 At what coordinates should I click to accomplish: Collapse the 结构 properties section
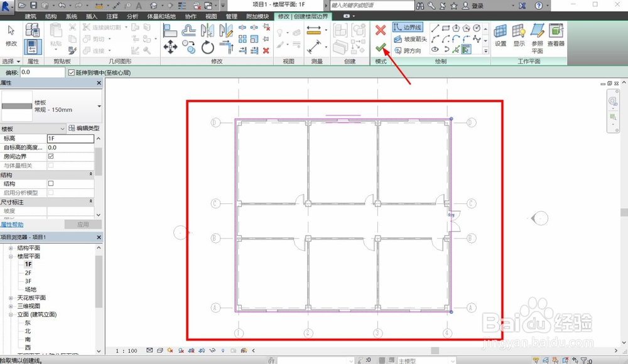(x=90, y=174)
